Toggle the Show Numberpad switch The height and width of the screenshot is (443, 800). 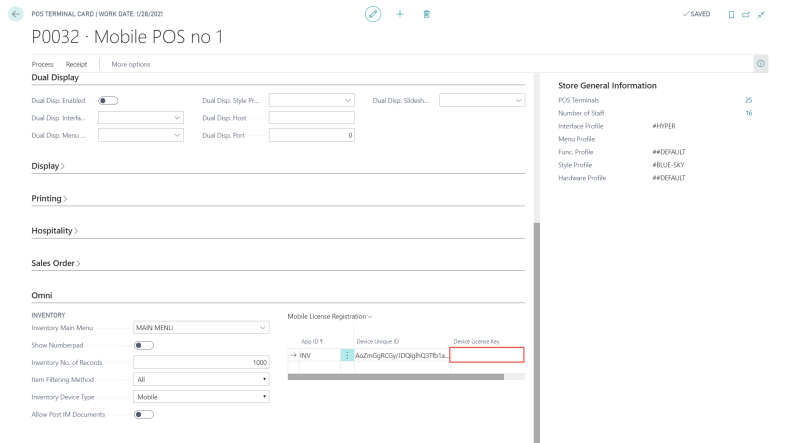[143, 345]
